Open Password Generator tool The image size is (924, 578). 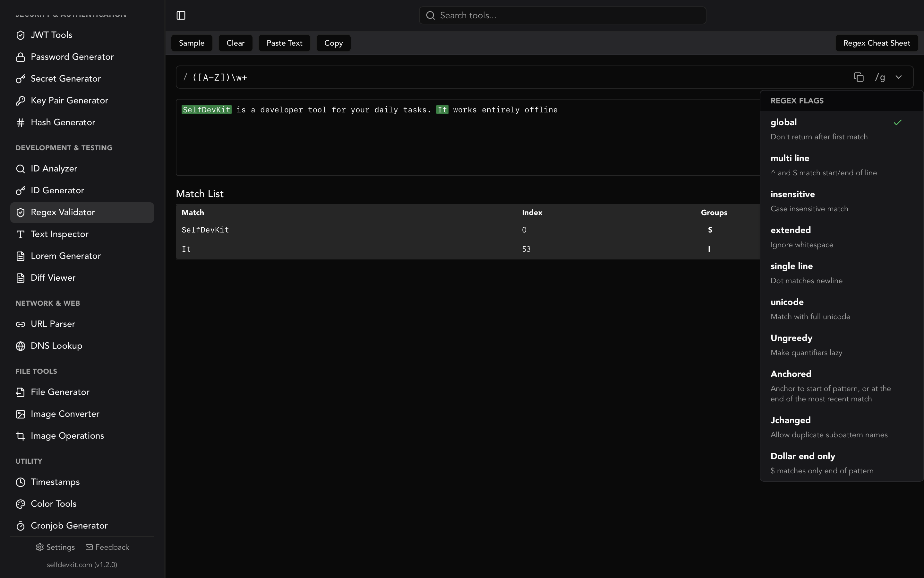coord(82,57)
